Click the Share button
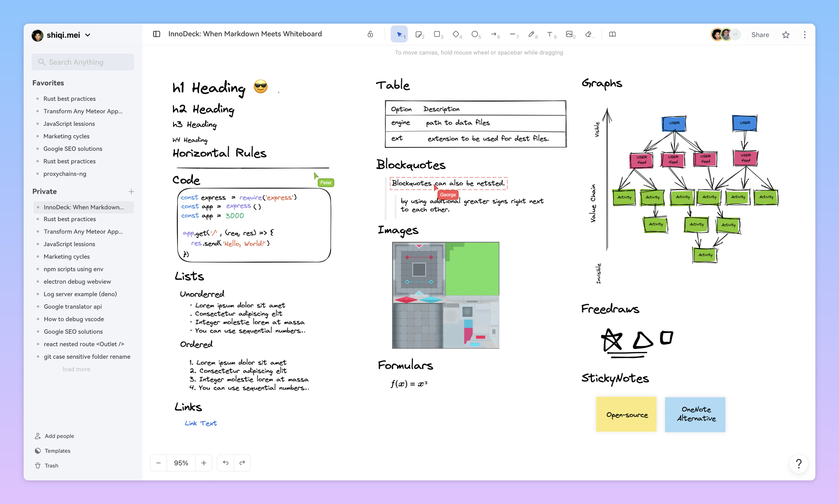Image resolution: width=839 pixels, height=504 pixels. [x=760, y=35]
